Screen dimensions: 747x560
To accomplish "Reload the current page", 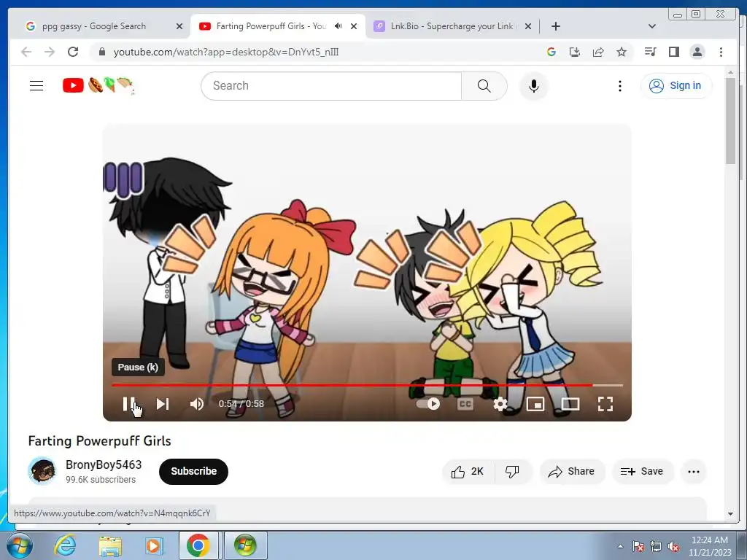I will click(73, 52).
